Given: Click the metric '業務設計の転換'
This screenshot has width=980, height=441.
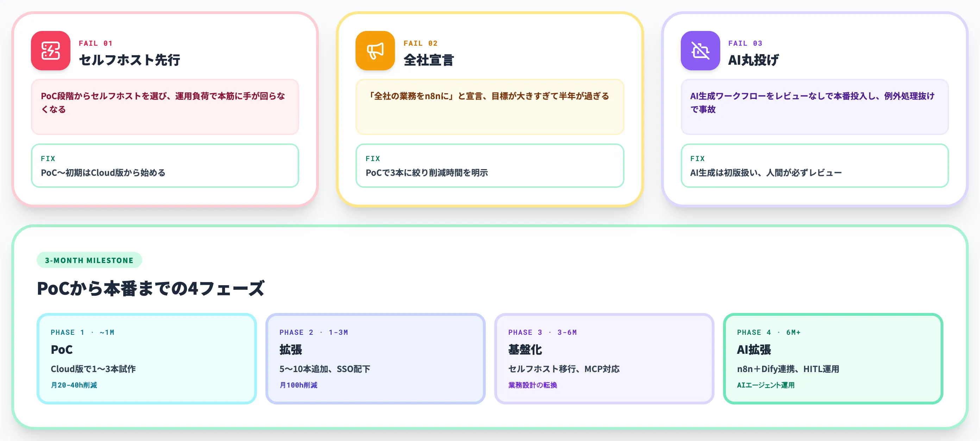Looking at the screenshot, I should pos(533,385).
